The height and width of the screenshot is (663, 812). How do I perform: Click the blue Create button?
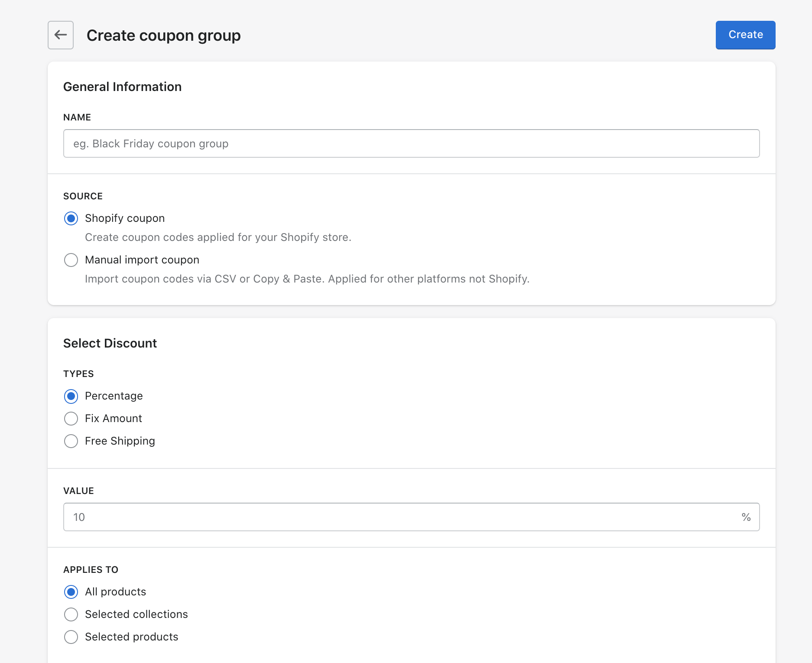(x=745, y=35)
